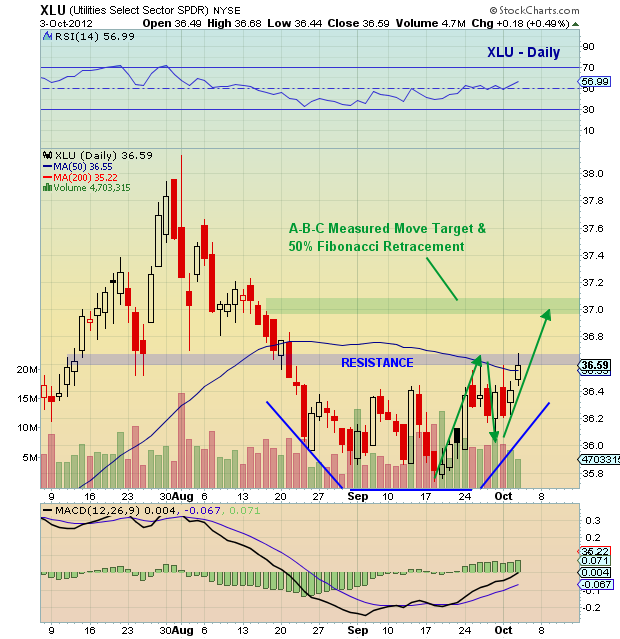Click the A-B-C Measured Move Target text
This screenshot has width=620, height=639.
(387, 228)
